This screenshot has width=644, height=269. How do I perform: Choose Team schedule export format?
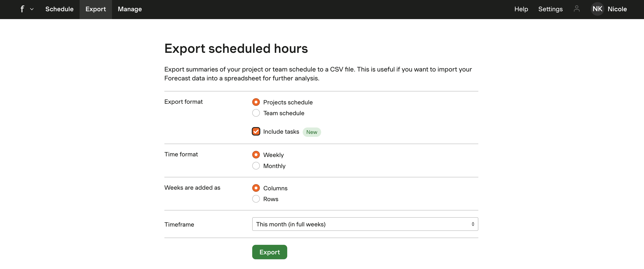pos(256,113)
